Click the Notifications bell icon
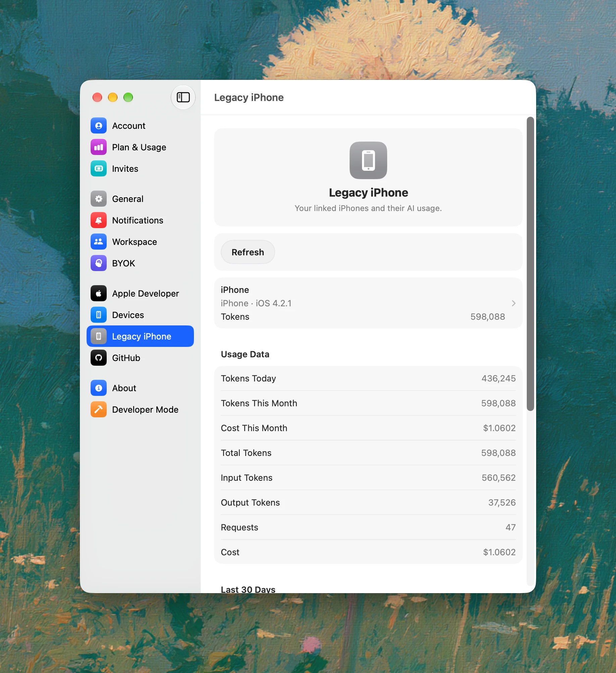 click(99, 220)
